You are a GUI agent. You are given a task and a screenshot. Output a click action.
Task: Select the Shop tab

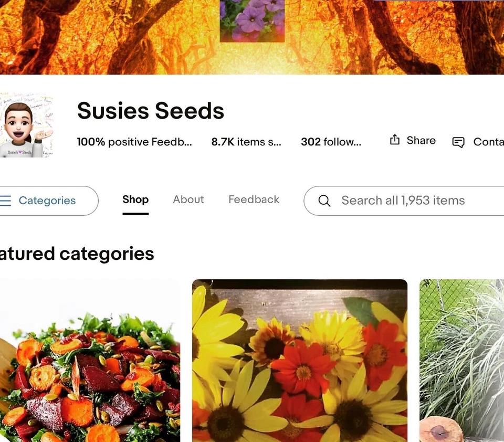(135, 199)
